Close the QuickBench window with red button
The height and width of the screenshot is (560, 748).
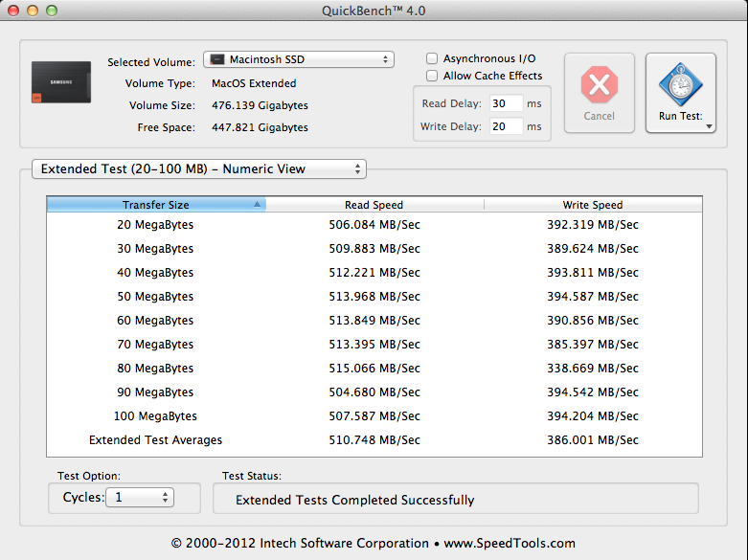pyautogui.click(x=13, y=11)
